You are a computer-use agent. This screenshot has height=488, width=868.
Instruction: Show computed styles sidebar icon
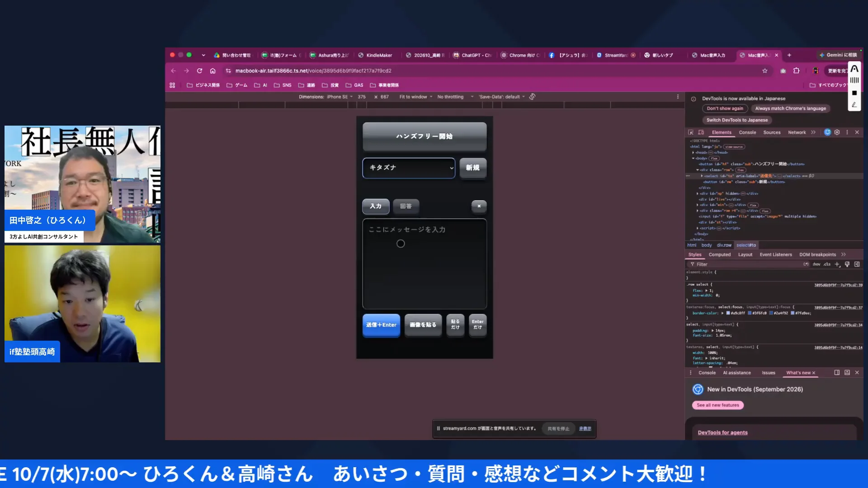point(857,264)
